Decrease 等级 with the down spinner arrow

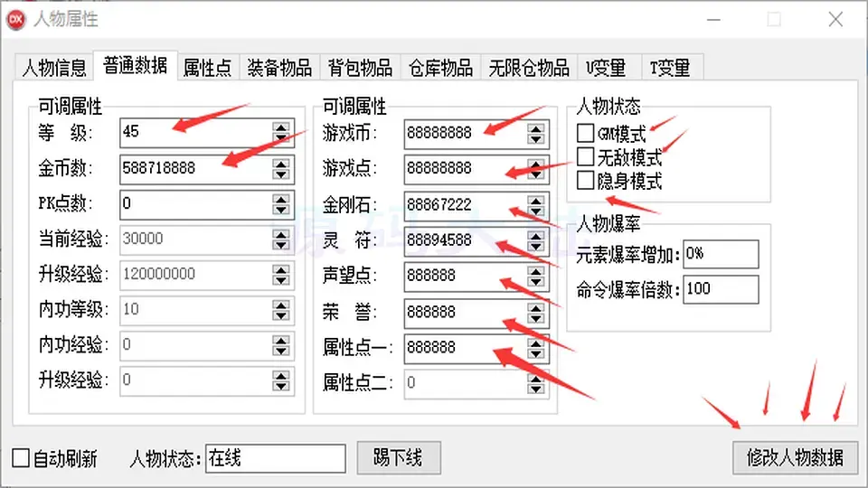click(281, 138)
